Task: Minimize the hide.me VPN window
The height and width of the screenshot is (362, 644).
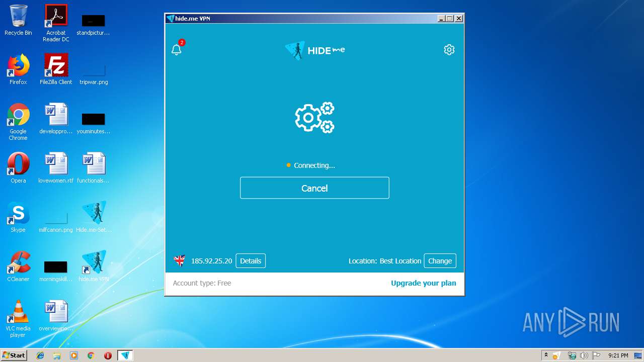Action: [x=441, y=19]
